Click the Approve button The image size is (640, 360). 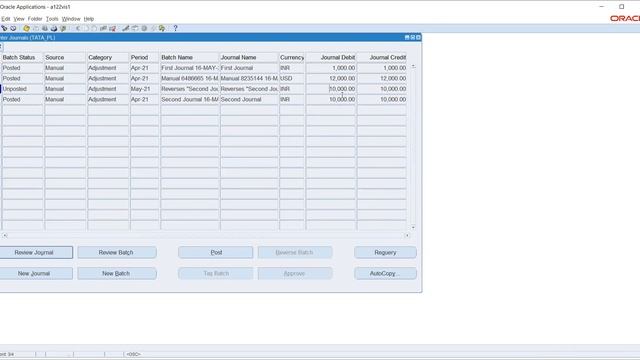[x=295, y=273]
